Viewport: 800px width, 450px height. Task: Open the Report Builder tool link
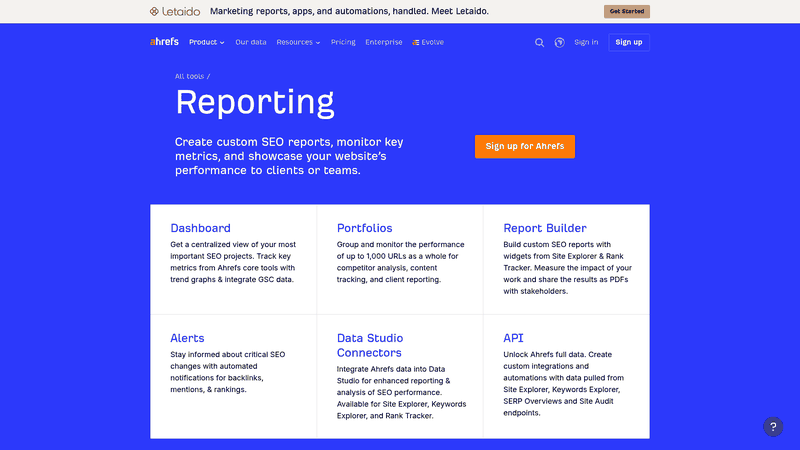(x=545, y=228)
